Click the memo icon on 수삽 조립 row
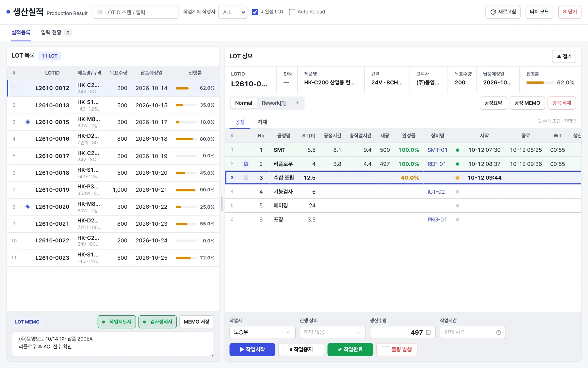 (x=246, y=178)
